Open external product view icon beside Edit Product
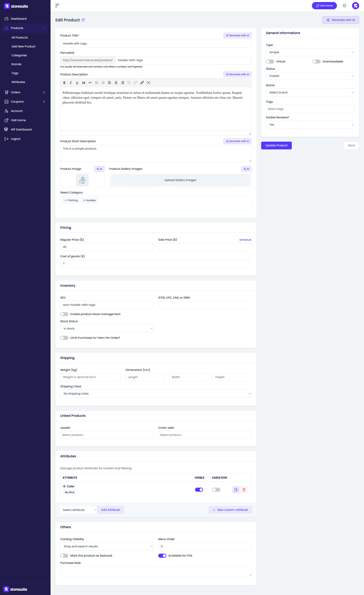Image resolution: width=364 pixels, height=595 pixels. [83, 20]
